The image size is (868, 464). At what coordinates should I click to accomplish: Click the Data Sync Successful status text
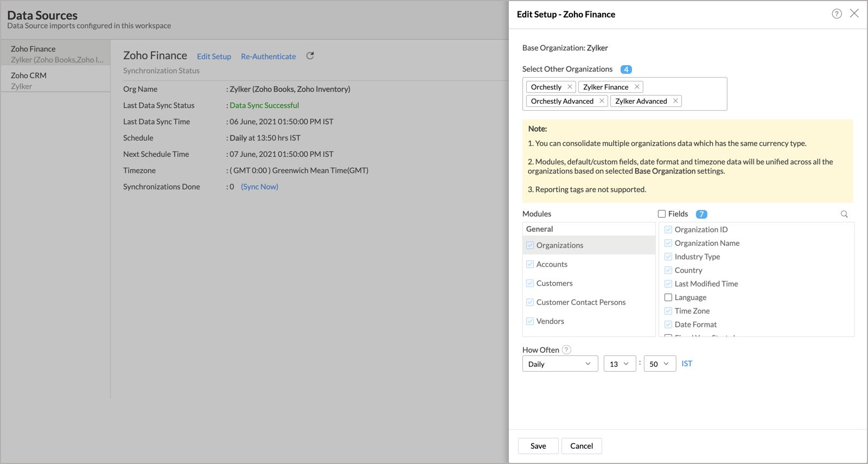click(x=264, y=105)
